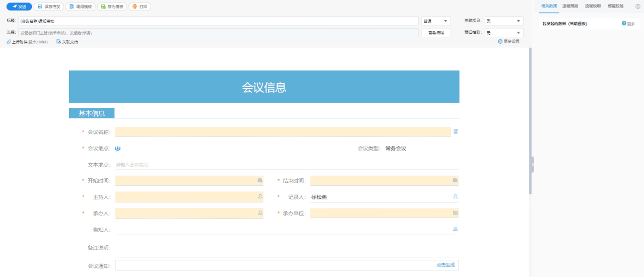Click 存为模板 button
Viewport: 644px width, 277px height.
112,7
